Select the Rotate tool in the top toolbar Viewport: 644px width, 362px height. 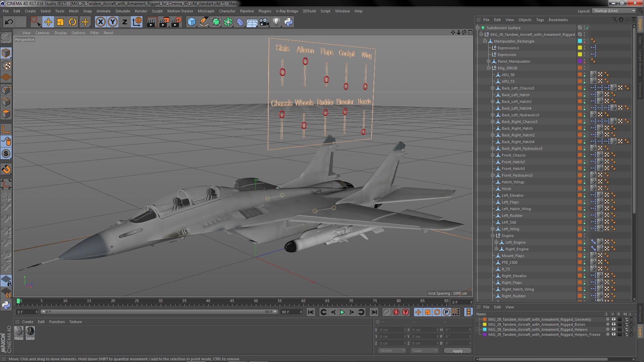[72, 22]
